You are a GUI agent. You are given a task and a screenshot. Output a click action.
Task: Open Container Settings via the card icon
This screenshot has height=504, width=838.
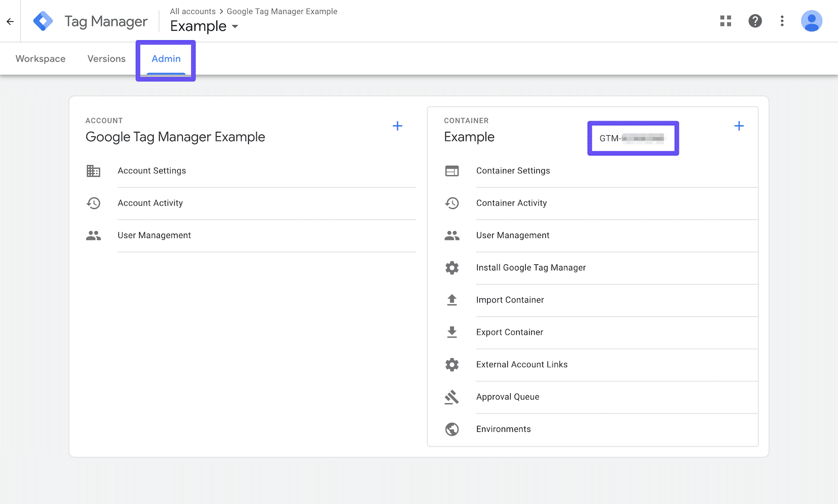pyautogui.click(x=452, y=170)
